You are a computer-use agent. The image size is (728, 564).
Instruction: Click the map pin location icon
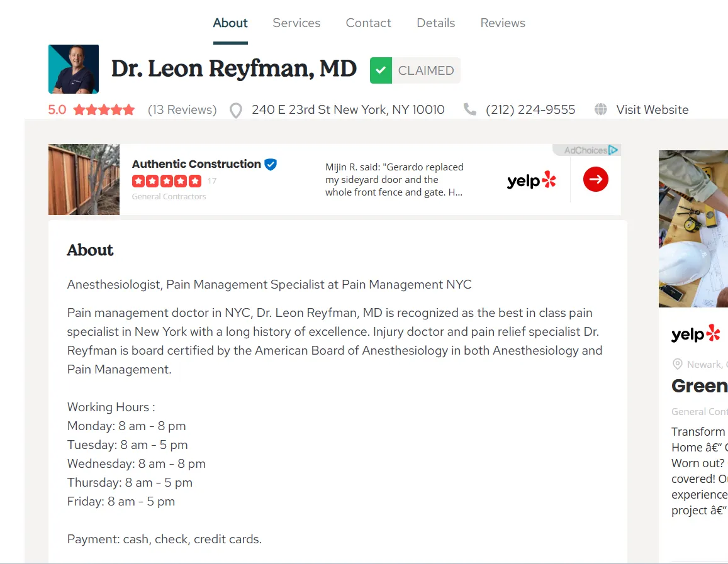235,111
